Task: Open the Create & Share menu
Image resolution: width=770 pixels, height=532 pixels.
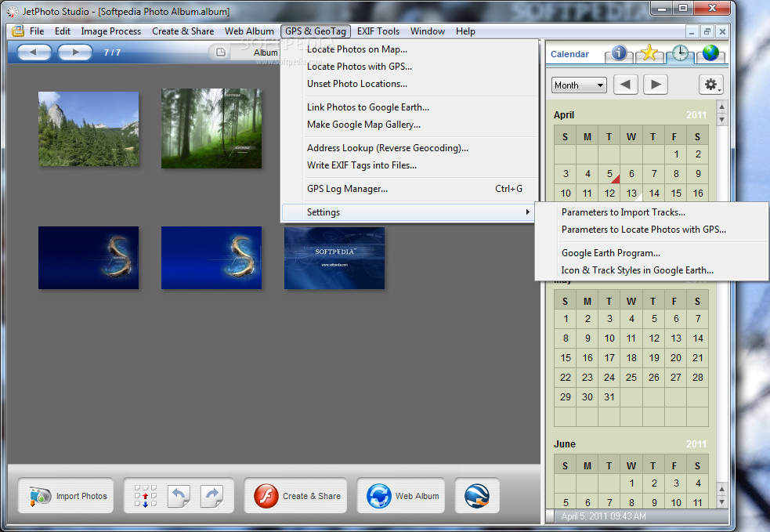Action: [183, 31]
